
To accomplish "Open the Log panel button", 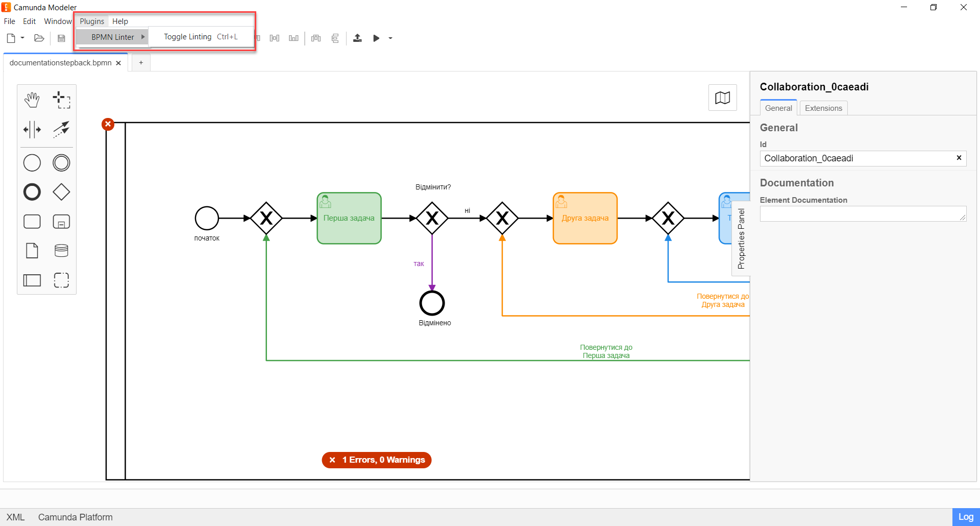I will click(966, 517).
